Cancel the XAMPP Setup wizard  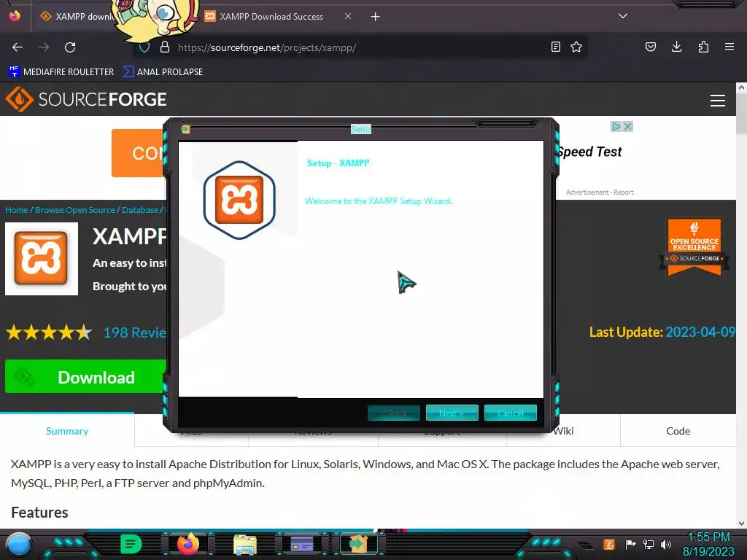coord(510,413)
